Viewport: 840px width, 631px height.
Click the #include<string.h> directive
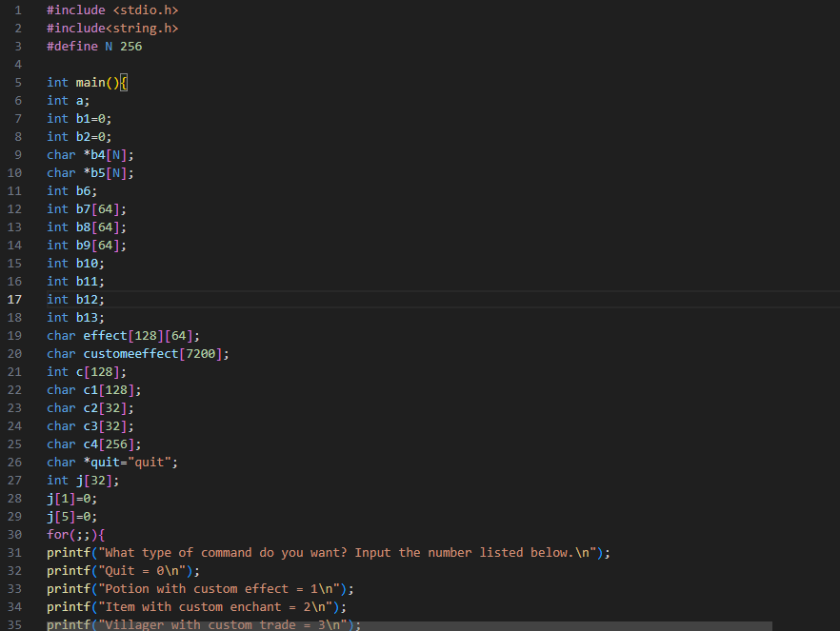click(112, 28)
